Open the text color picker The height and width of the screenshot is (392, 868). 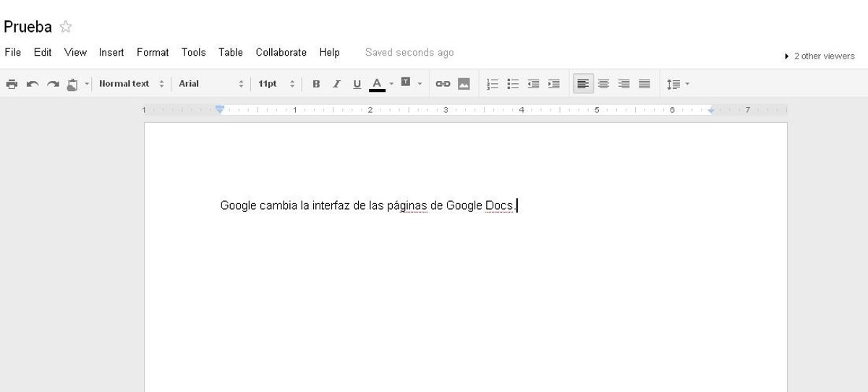pyautogui.click(x=378, y=84)
